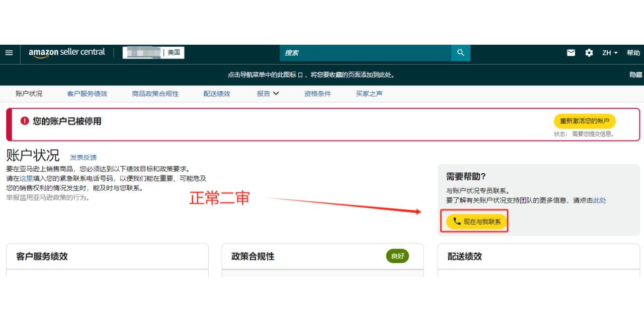The image size is (644, 321).
Task: Click the magnifier search button
Action: point(460,53)
